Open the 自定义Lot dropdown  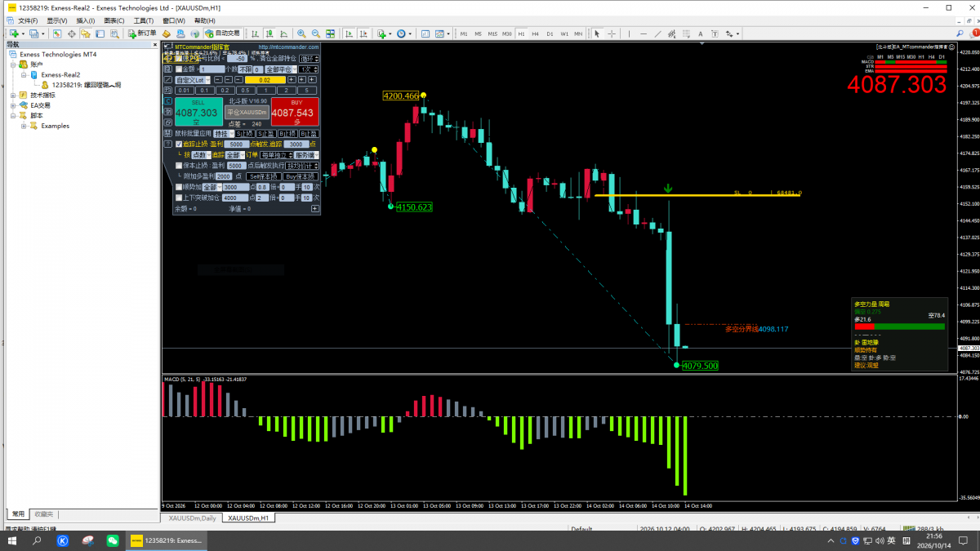[x=194, y=80]
